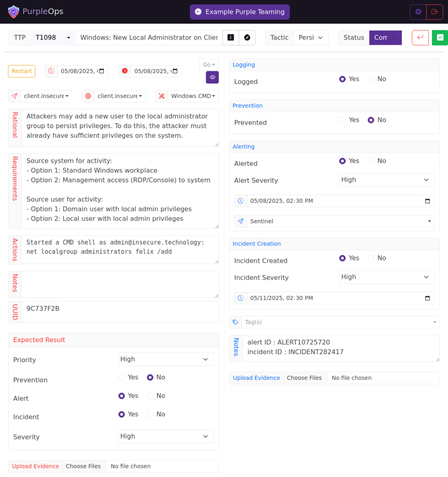Screen dimensions: 448x477
Task: Click the settings gear icon
Action: [418, 12]
